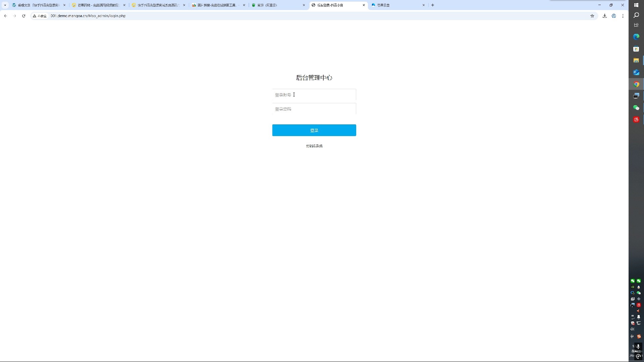Click the volume icon in the system tray
Viewport: 644px width, 362px height.
click(x=632, y=329)
